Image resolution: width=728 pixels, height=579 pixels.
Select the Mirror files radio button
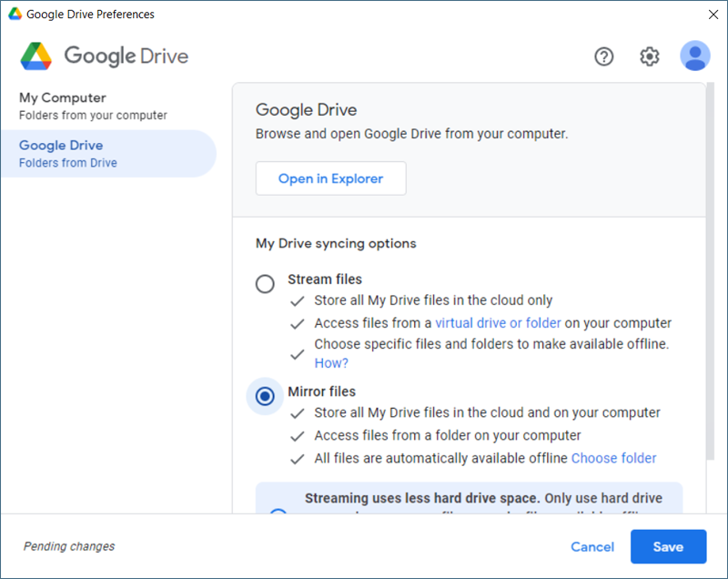pos(265,396)
